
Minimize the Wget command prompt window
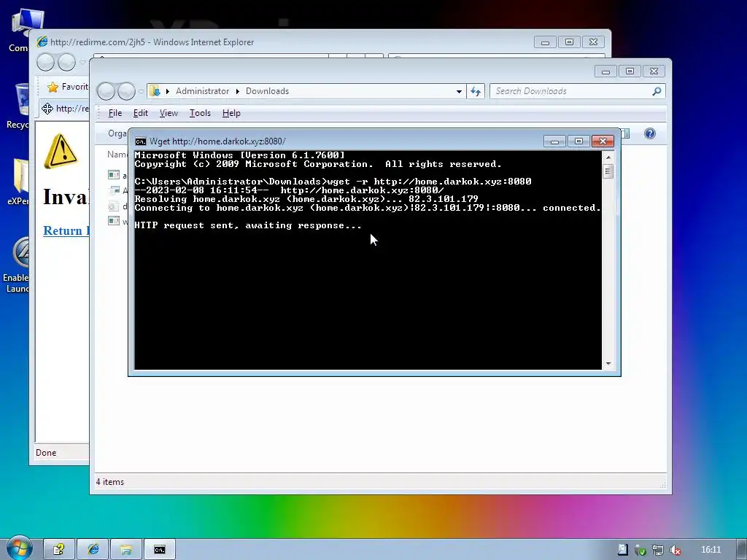click(554, 141)
